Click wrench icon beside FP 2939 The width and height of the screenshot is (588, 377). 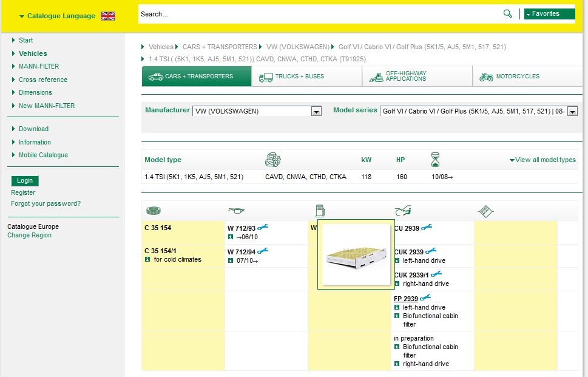click(425, 297)
